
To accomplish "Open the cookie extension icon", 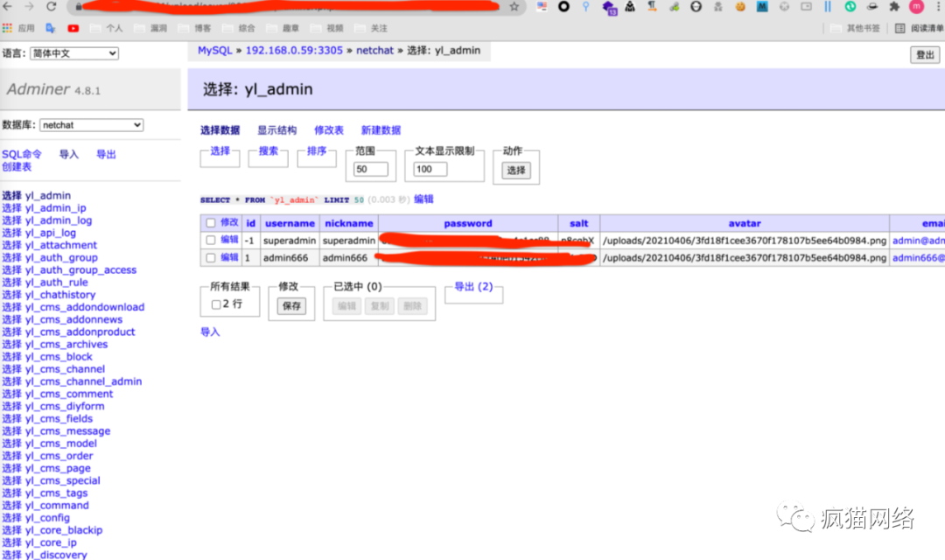I will [x=740, y=7].
